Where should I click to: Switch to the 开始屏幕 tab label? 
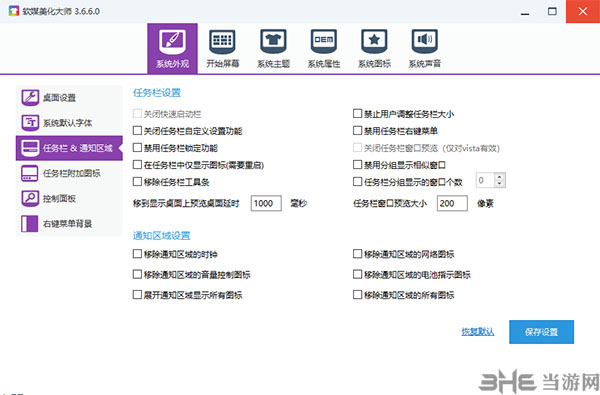tap(223, 64)
